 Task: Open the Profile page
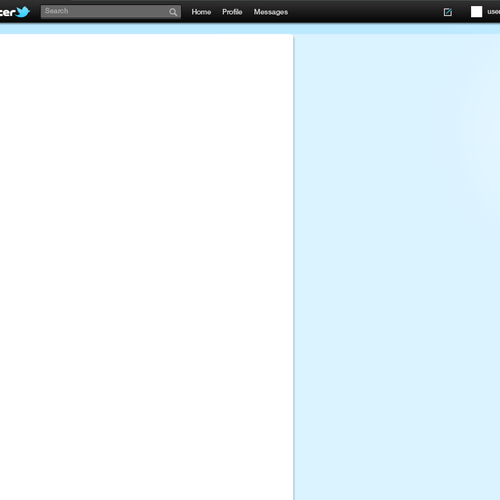[232, 12]
